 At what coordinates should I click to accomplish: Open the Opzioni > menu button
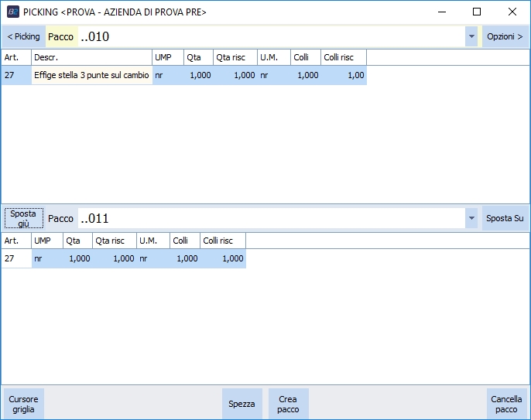click(x=505, y=36)
